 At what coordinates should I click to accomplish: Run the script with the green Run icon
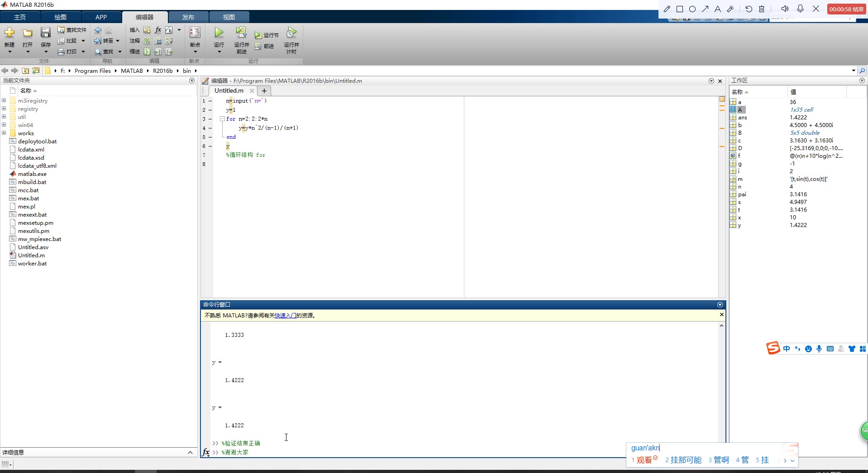tap(219, 33)
